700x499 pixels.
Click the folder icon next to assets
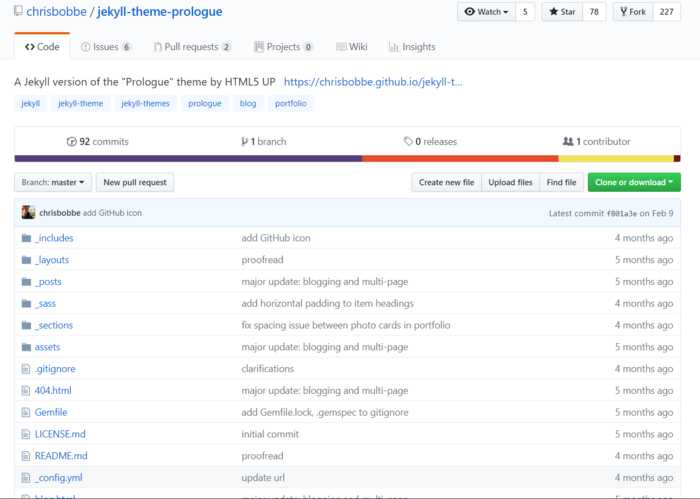tap(26, 347)
